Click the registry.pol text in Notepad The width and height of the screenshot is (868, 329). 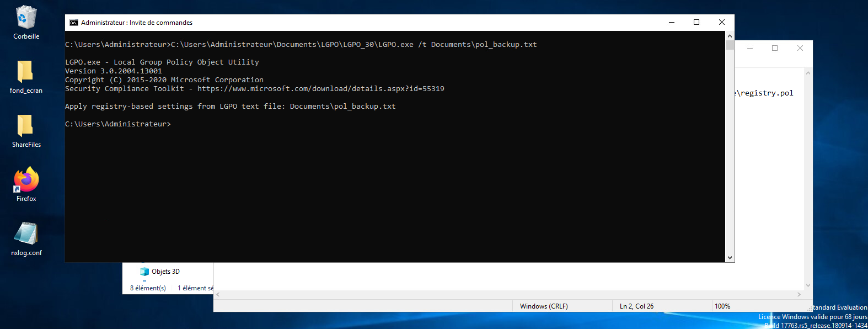(767, 93)
